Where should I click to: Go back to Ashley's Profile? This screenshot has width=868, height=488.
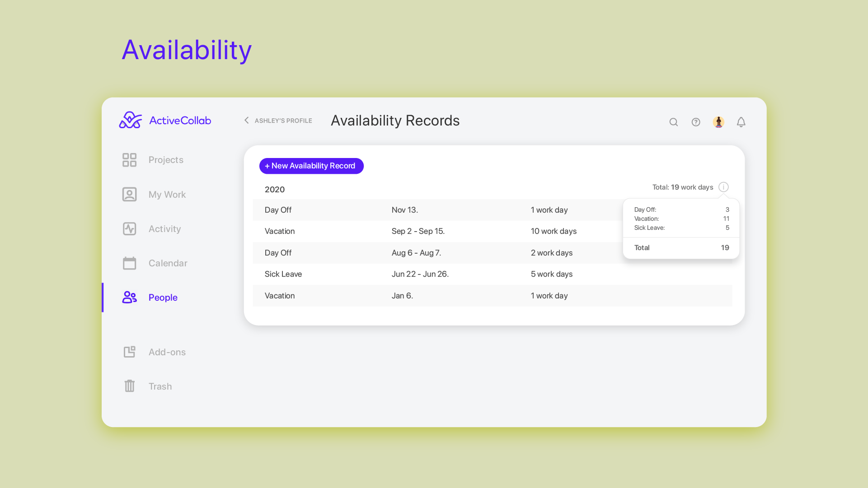click(x=283, y=121)
